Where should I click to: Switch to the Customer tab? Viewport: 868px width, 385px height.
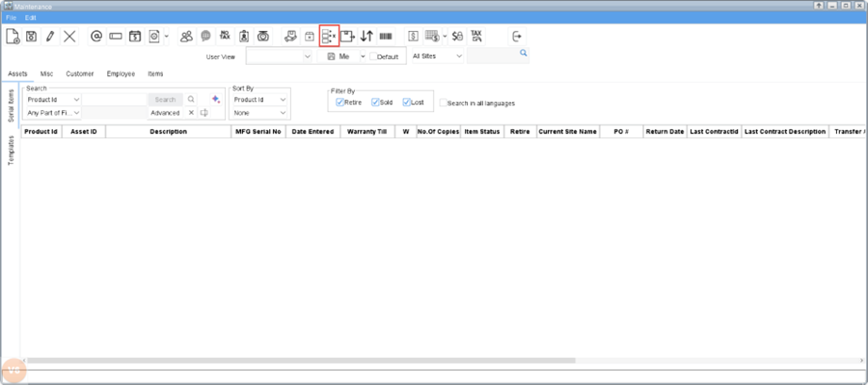80,73
